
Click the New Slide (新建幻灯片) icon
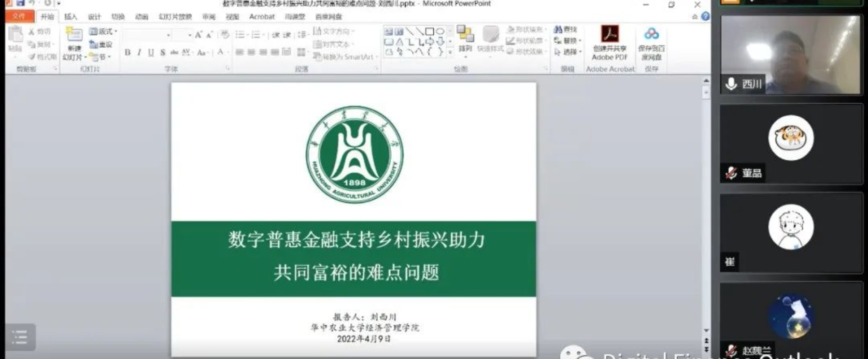(74, 35)
